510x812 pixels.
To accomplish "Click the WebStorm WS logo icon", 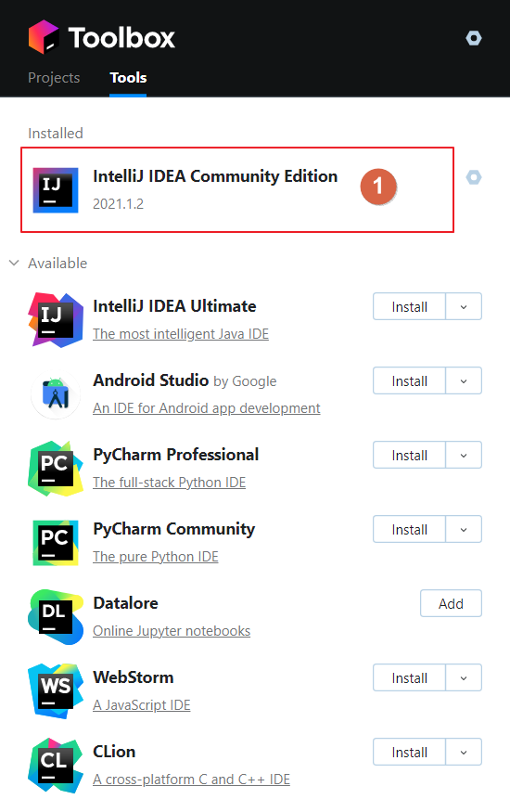I will (56, 691).
